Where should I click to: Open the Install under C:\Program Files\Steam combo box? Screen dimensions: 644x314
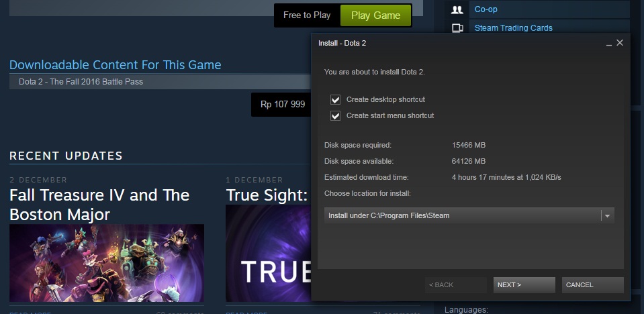pyautogui.click(x=469, y=215)
